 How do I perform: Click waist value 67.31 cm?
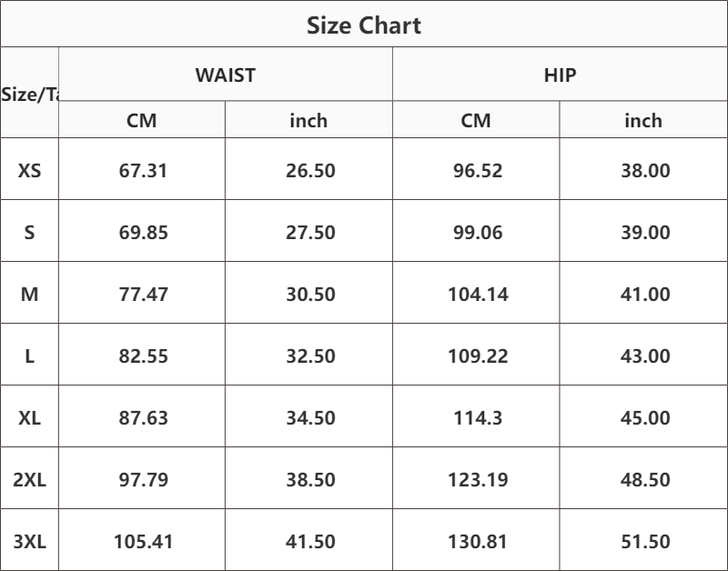click(x=143, y=170)
